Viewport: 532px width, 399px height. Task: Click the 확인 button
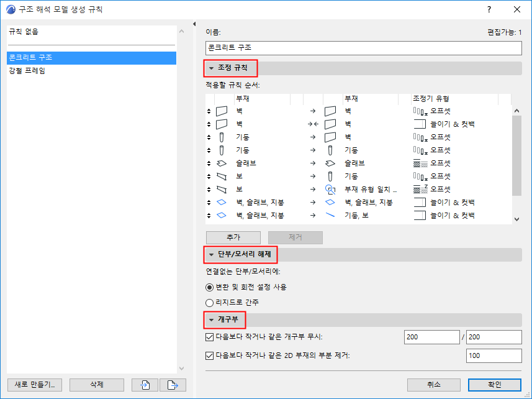click(495, 385)
